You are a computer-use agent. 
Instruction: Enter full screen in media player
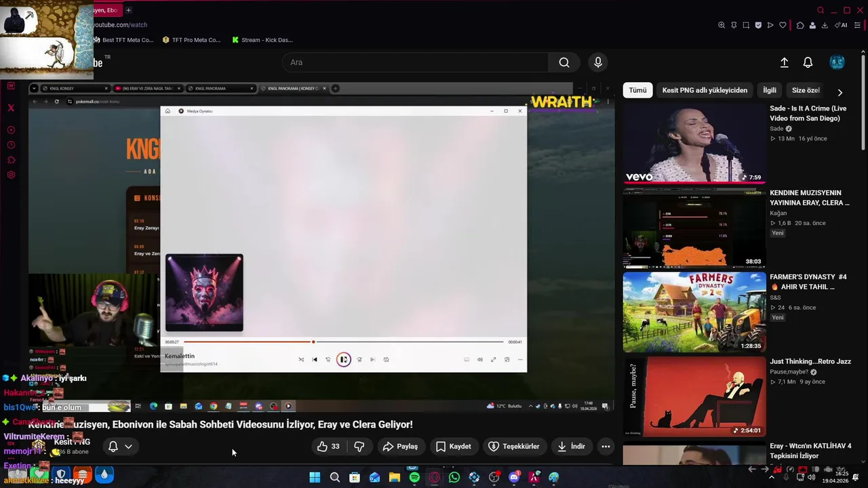click(494, 360)
